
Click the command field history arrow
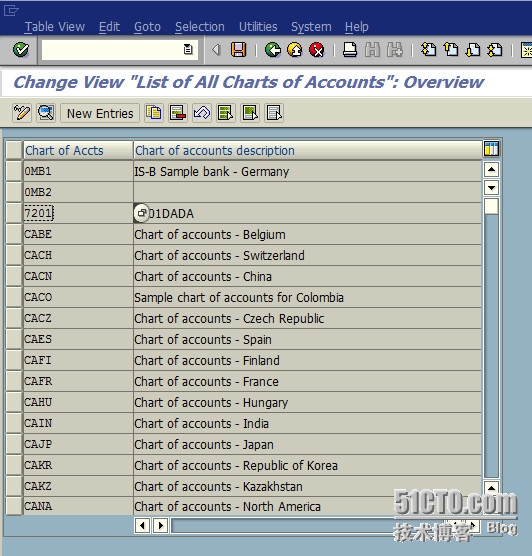[188, 49]
